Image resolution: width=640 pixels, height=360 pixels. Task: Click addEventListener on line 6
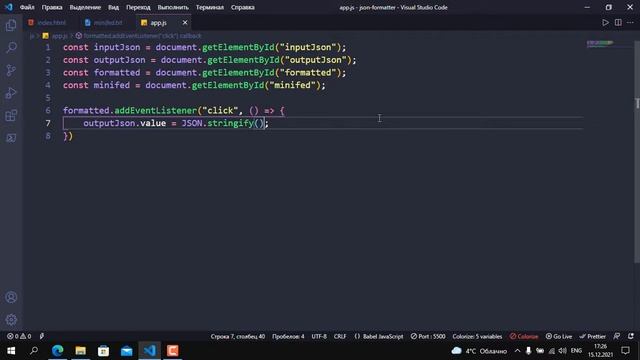tap(156, 111)
